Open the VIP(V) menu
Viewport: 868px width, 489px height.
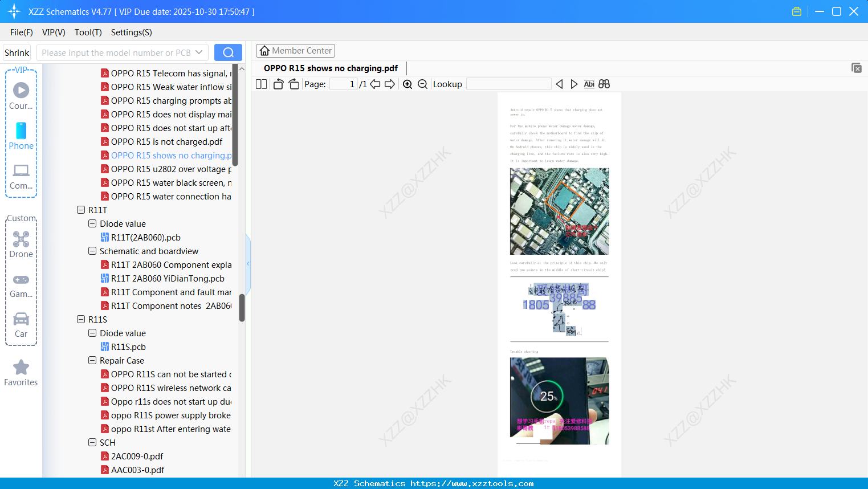(x=54, y=32)
